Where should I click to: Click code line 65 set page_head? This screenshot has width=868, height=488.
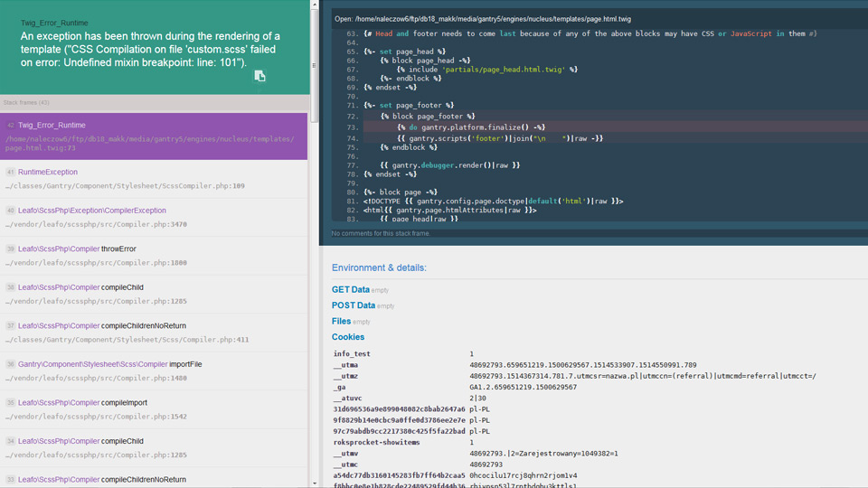[405, 52]
